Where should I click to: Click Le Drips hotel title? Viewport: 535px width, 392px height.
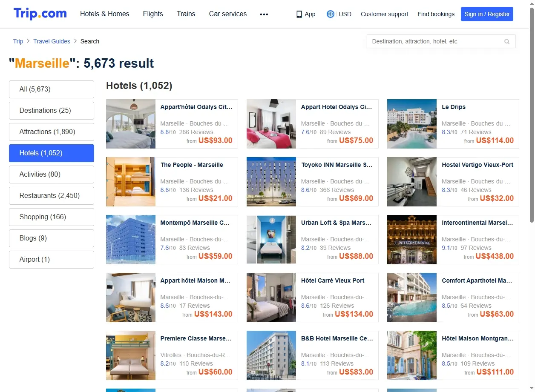pos(454,107)
